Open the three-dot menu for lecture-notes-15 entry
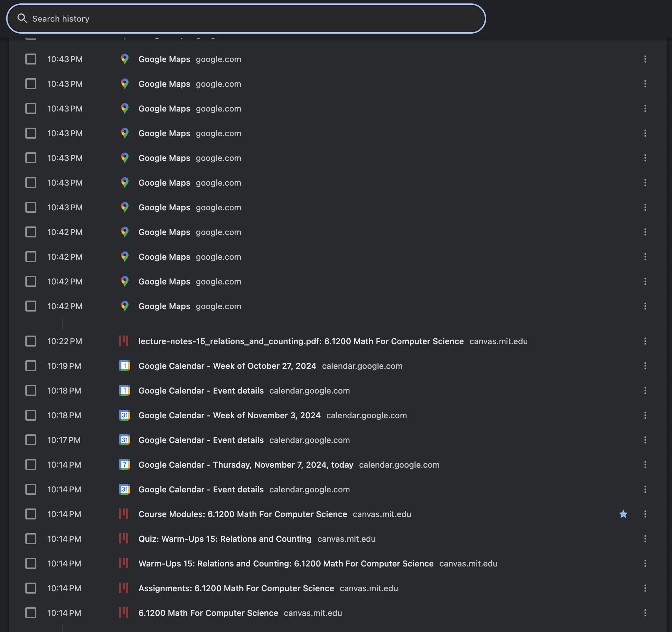The width and height of the screenshot is (672, 632). pyautogui.click(x=645, y=341)
